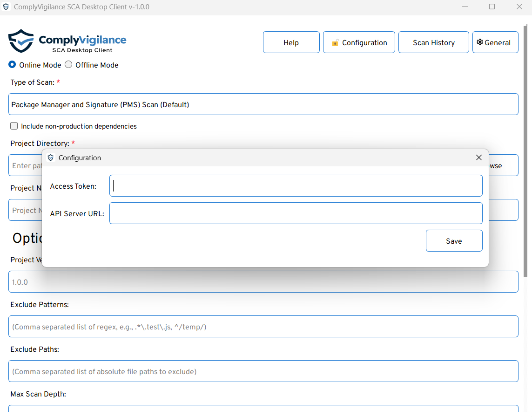Click the lock icon on Configuration button
This screenshot has width=532, height=417.
point(335,43)
